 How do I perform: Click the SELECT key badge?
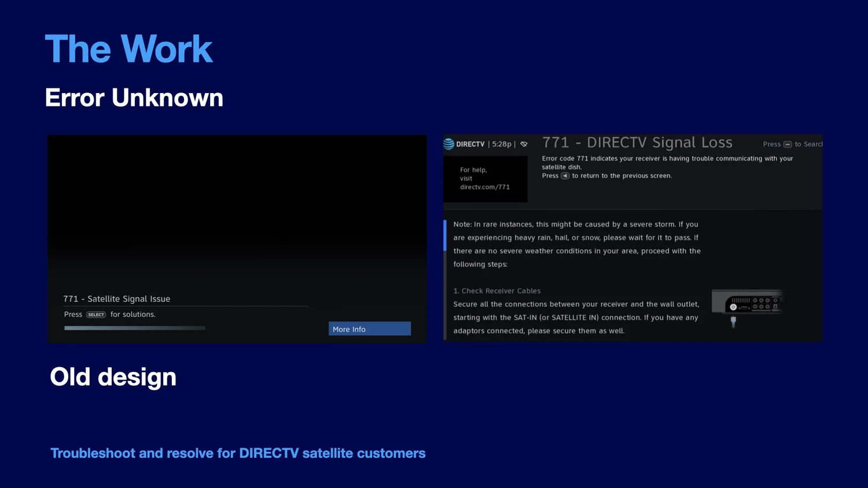click(96, 315)
